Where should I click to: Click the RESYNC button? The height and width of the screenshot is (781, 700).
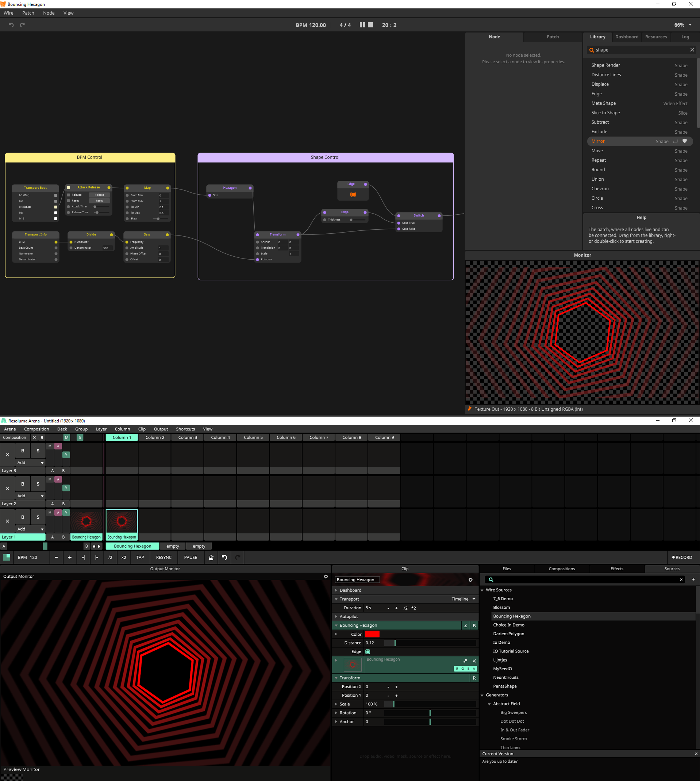coord(164,557)
